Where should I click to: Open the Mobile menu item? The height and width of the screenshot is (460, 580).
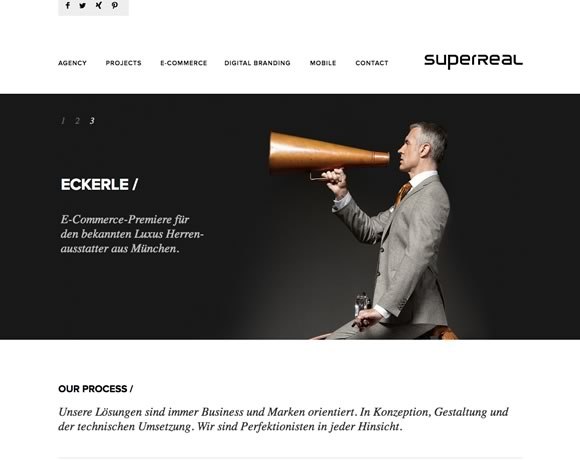pos(323,63)
